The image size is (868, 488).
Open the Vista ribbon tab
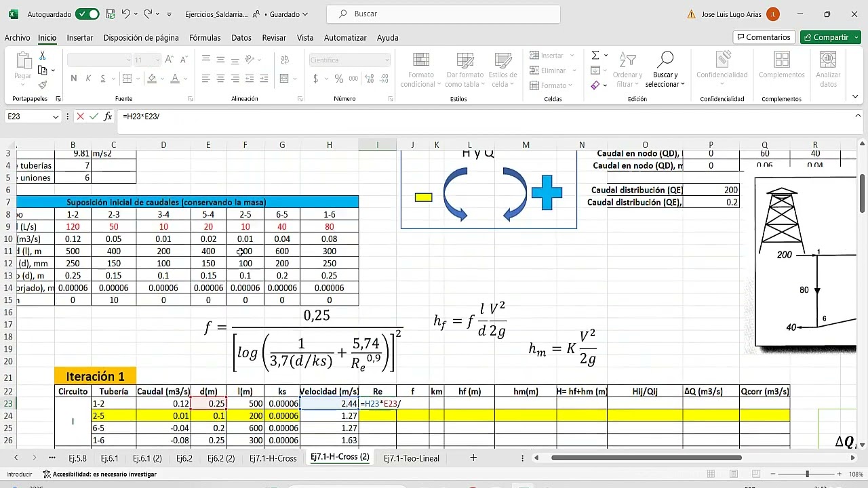[x=305, y=38]
